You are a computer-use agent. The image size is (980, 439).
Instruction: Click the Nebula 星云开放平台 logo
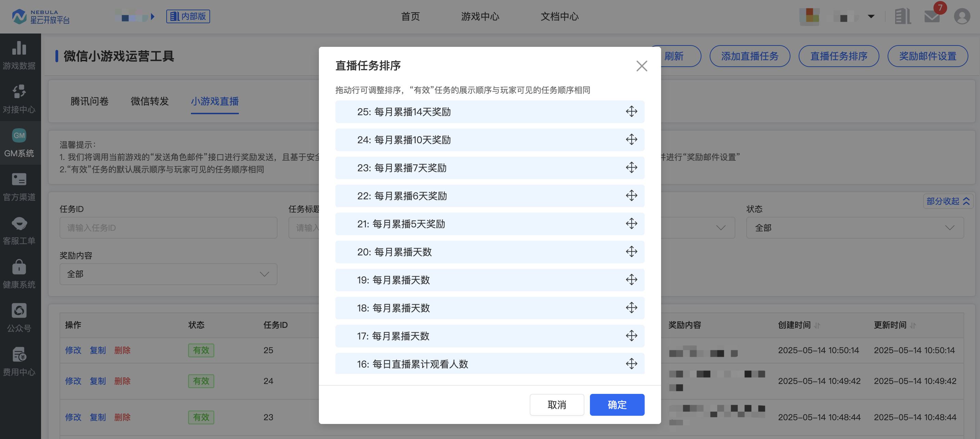(x=40, y=16)
